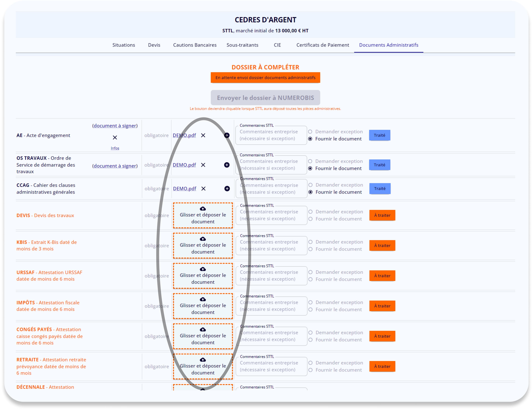The image size is (532, 409).
Task: Choose Demander exception on the AE row
Action: click(310, 132)
